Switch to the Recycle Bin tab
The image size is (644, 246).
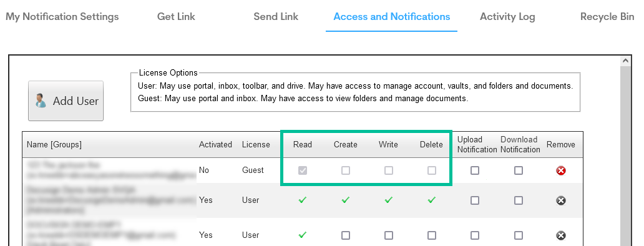pos(607,17)
